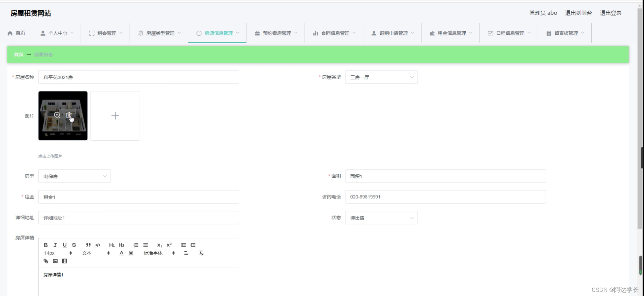Open the 文本 heading style selector

point(96,253)
